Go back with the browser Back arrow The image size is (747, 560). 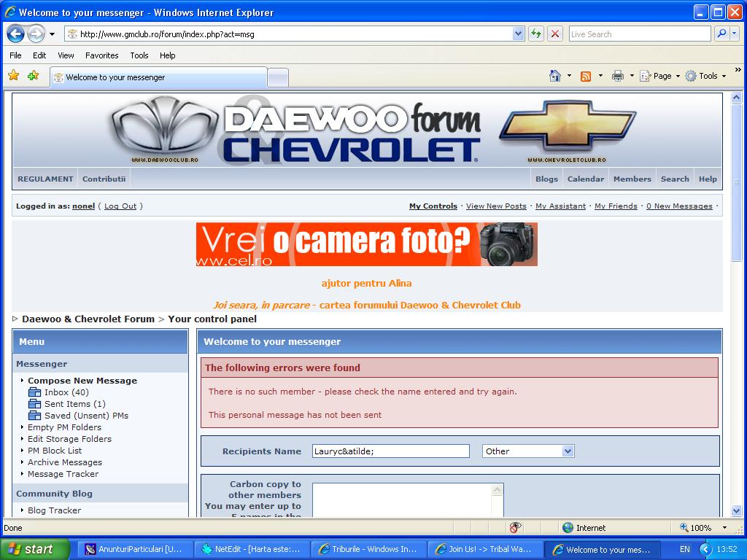(x=16, y=34)
